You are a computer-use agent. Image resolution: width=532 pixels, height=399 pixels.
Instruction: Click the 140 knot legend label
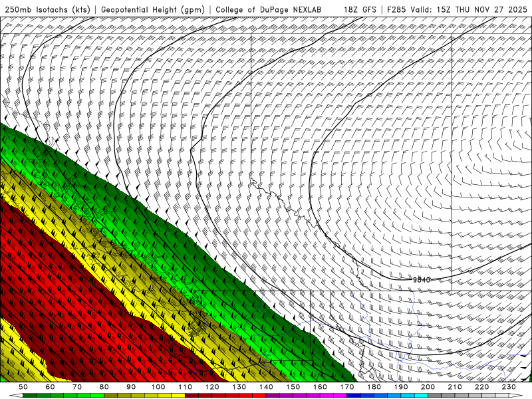click(x=266, y=387)
